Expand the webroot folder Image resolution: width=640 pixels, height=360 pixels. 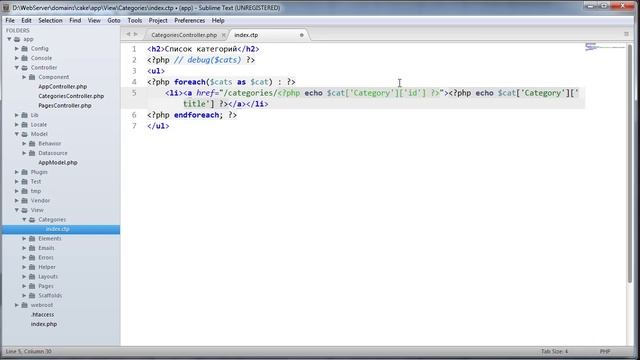pyautogui.click(x=17, y=305)
